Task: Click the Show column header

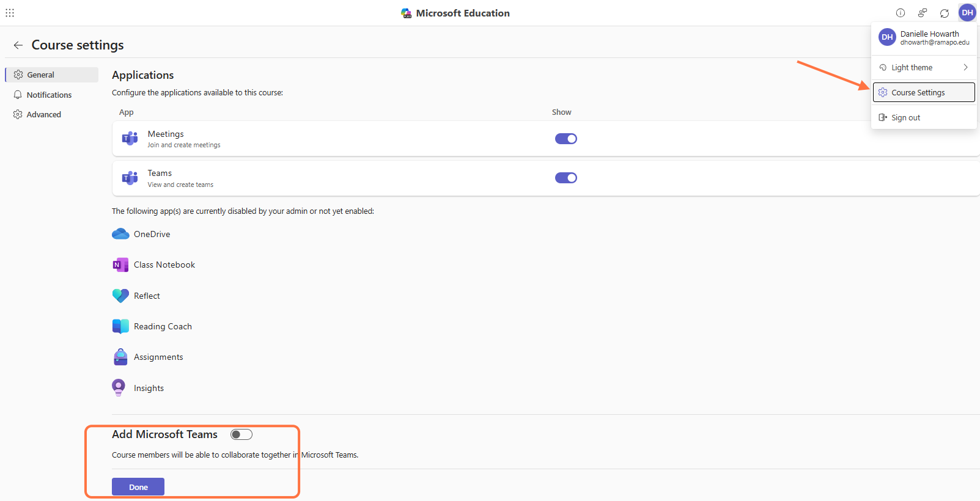Action: click(x=561, y=112)
